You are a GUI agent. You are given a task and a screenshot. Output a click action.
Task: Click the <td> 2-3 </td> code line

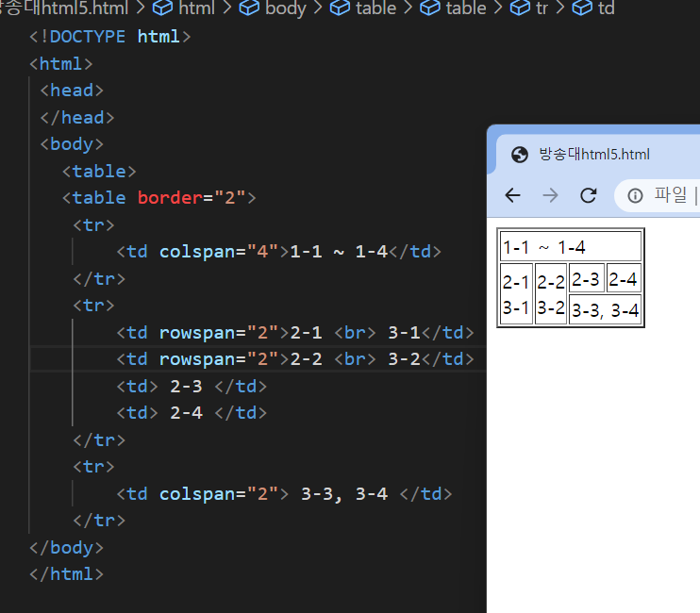[192, 387]
